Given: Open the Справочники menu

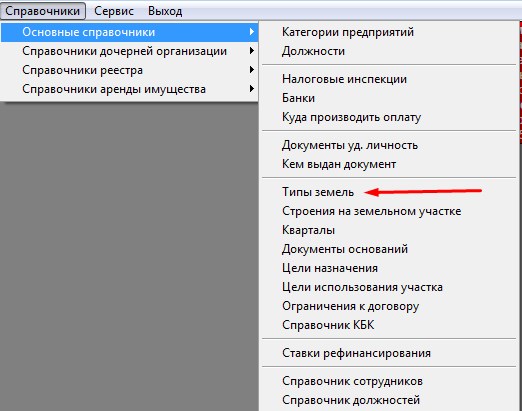Looking at the screenshot, I should pos(43,11).
